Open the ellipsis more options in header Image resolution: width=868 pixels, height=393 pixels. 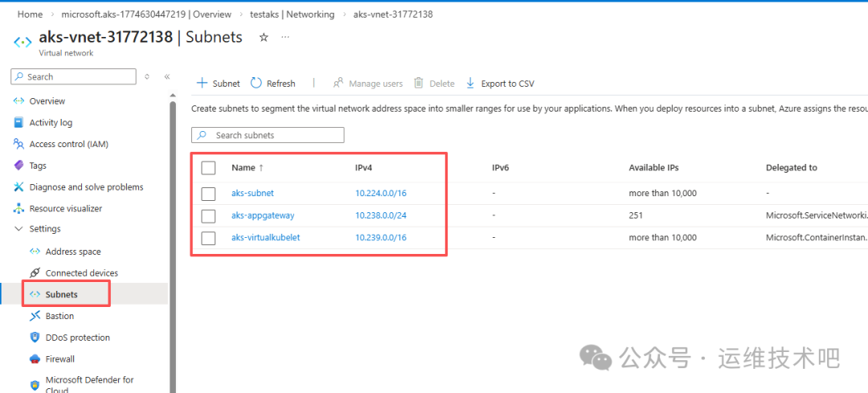coord(285,37)
